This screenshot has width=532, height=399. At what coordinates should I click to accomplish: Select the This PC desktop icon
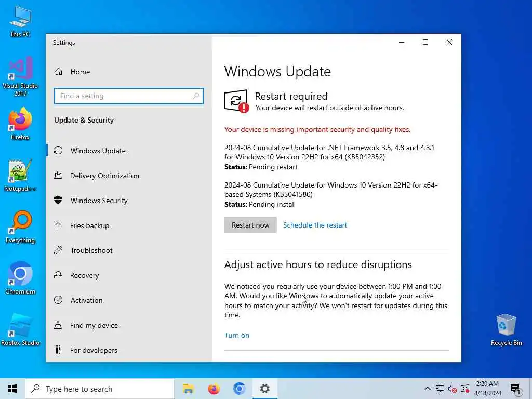(x=20, y=21)
